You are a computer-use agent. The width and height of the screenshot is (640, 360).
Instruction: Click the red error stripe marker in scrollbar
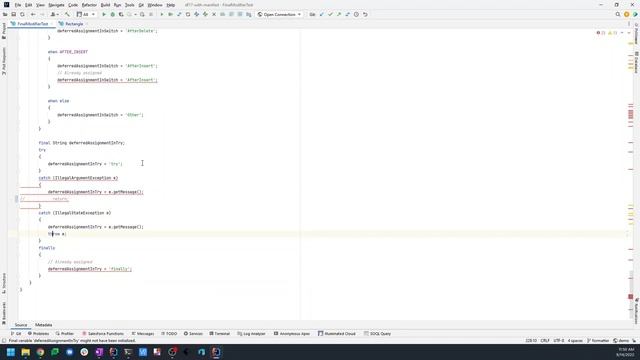pyautogui.click(x=630, y=297)
